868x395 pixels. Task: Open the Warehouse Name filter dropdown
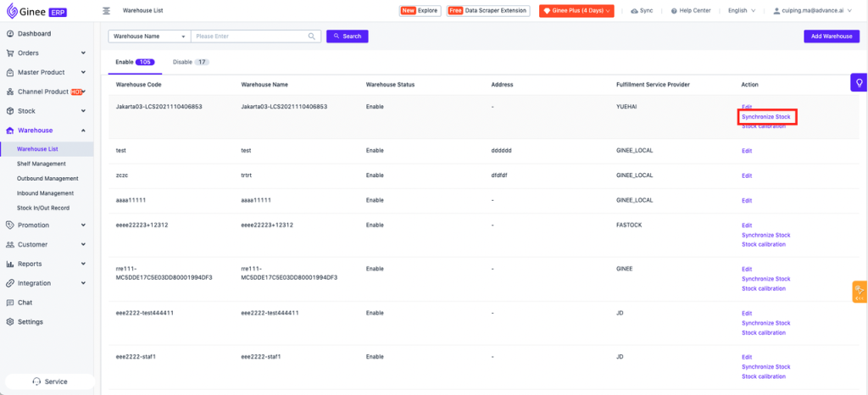pyautogui.click(x=148, y=36)
